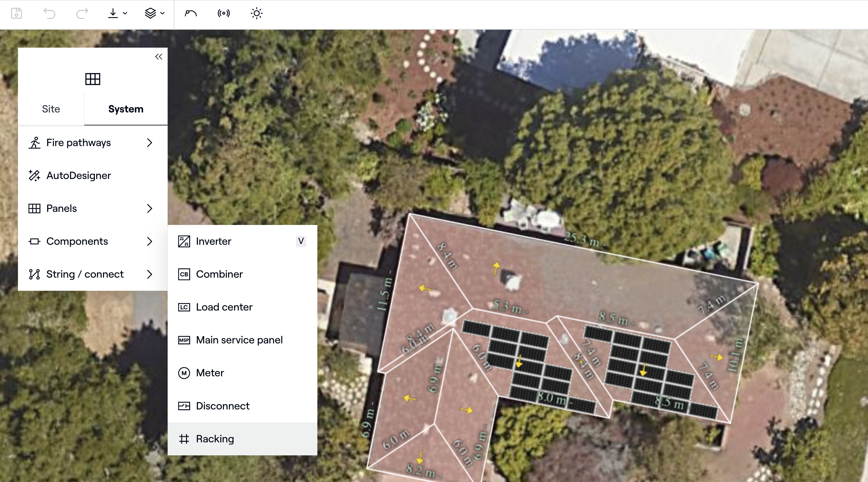The image size is (868, 482).
Task: Switch to the Site tab
Action: pyautogui.click(x=51, y=109)
